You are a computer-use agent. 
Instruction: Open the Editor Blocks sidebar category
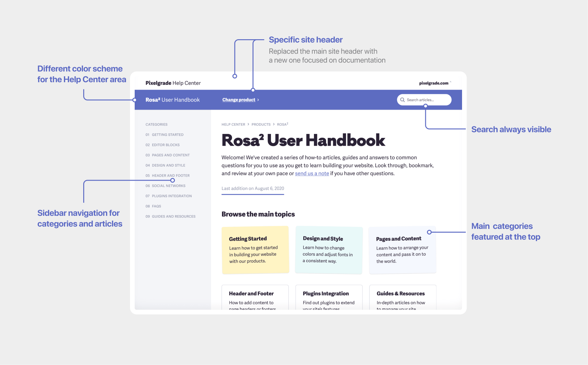(162, 145)
